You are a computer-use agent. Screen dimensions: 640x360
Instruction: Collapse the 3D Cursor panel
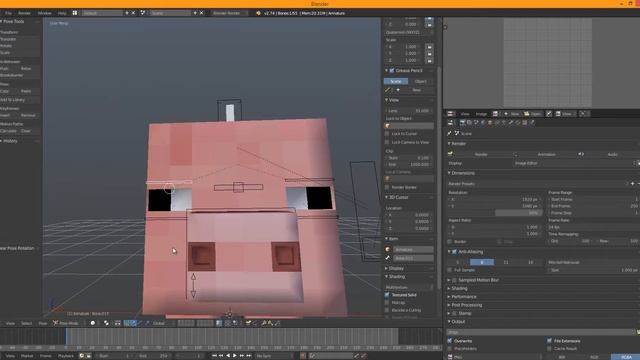point(398,197)
